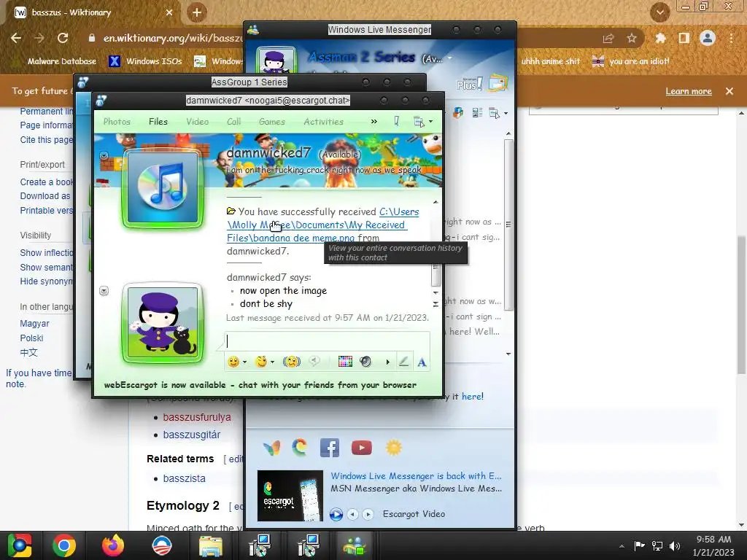Viewport: 747px width, 560px height.
Task: Open File Explorer from the taskbar
Action: point(211,545)
